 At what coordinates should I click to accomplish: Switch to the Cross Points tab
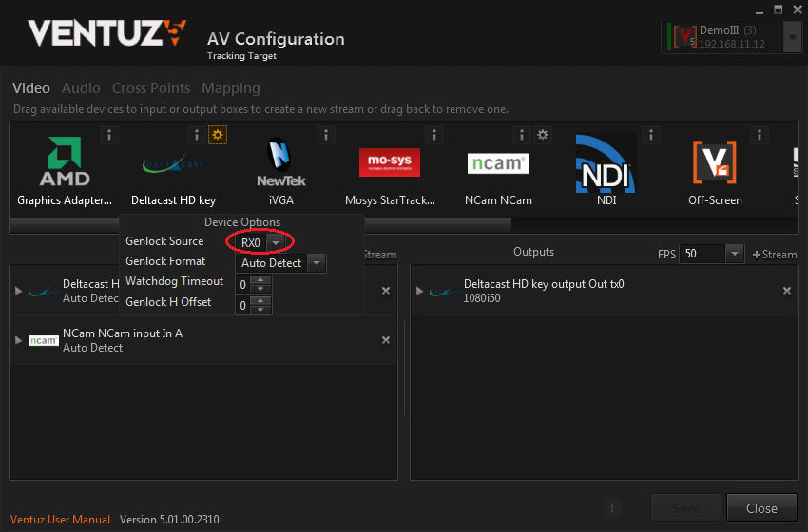151,88
